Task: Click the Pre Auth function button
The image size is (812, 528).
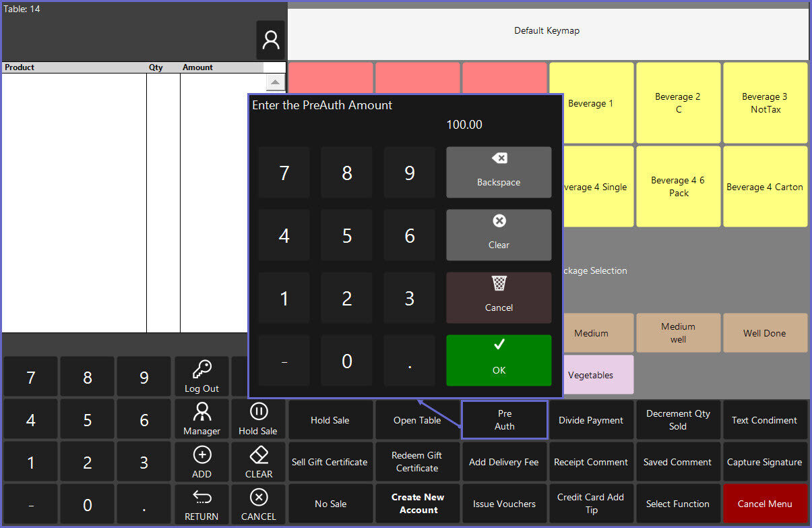Action: 505,420
